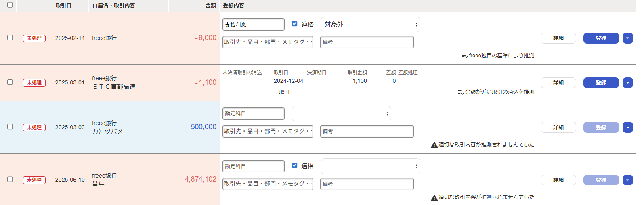
Task: Uncheck 適格 checkbox on the 支払利息 row
Action: click(x=295, y=24)
